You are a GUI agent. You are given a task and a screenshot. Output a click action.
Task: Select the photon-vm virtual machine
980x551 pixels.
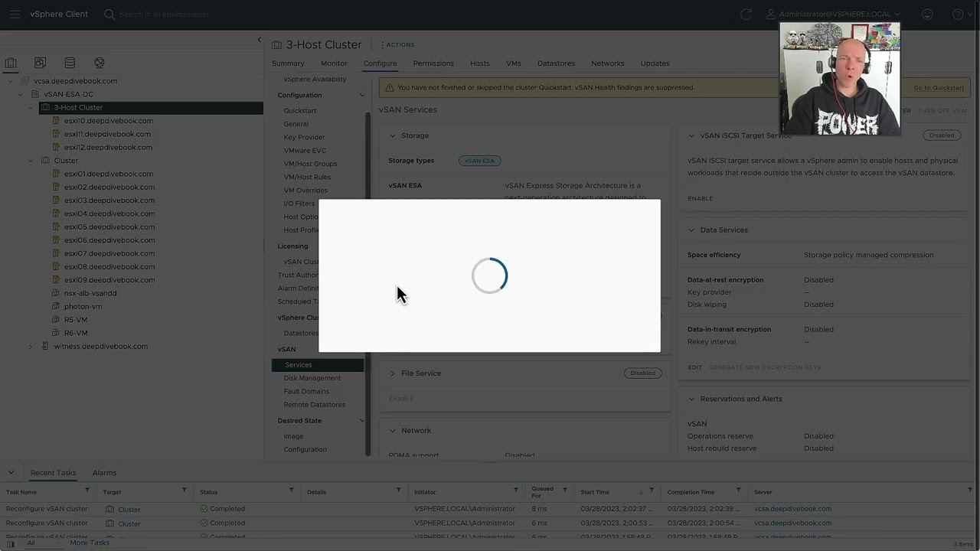(83, 306)
